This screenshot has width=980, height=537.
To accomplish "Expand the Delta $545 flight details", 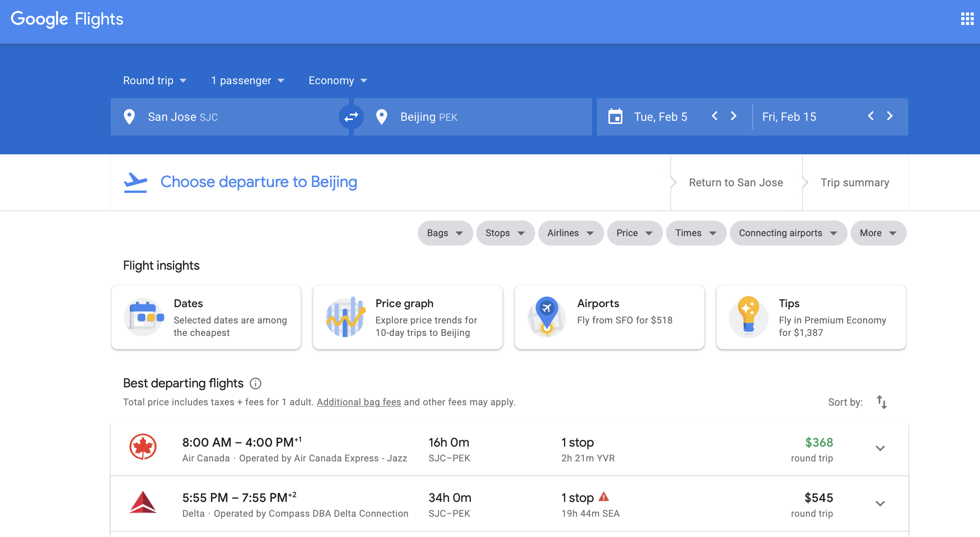I will click(880, 503).
